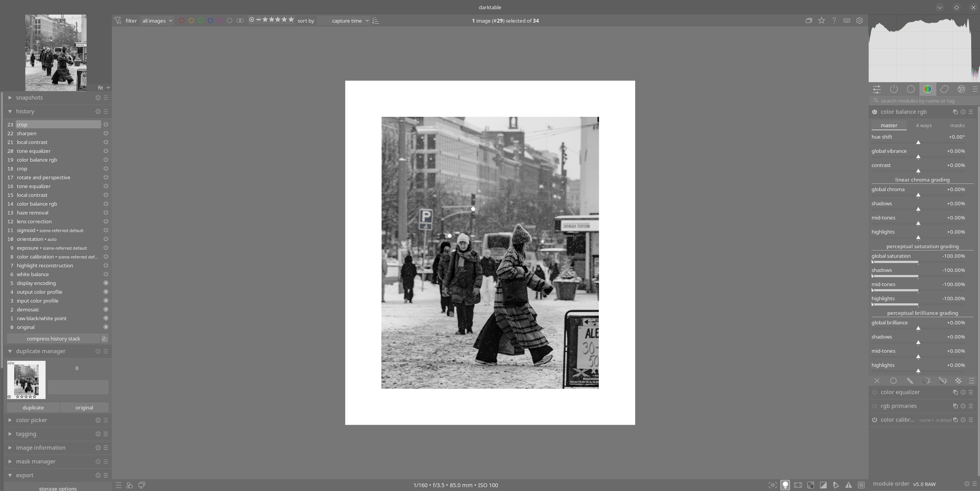Click the duplicate button
The width and height of the screenshot is (980, 491).
[x=33, y=408]
